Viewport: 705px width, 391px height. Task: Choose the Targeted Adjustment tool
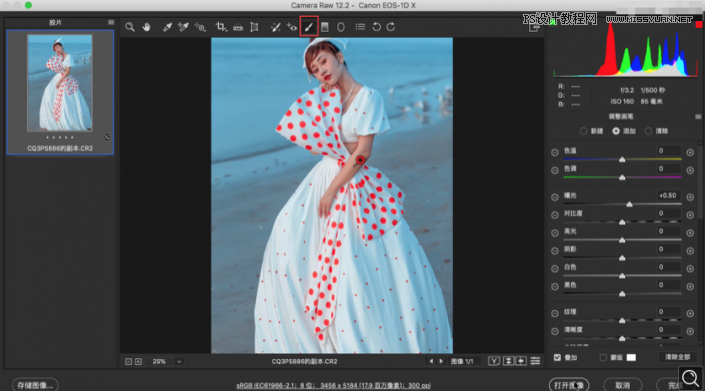tap(200, 27)
